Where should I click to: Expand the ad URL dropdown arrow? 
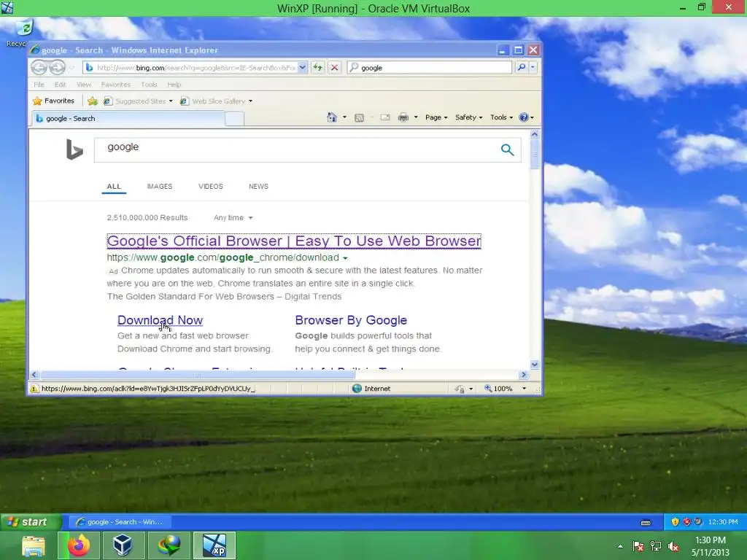click(345, 258)
